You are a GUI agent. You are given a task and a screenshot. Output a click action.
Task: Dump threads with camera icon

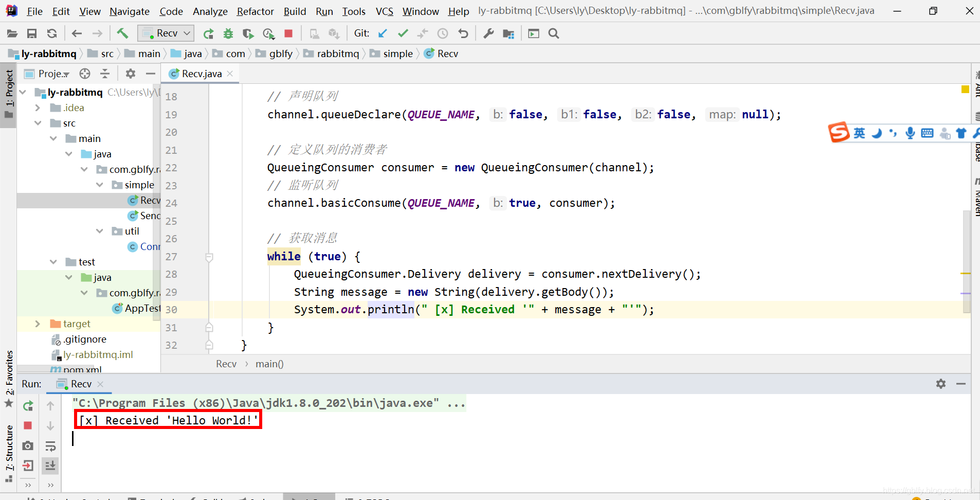click(28, 445)
